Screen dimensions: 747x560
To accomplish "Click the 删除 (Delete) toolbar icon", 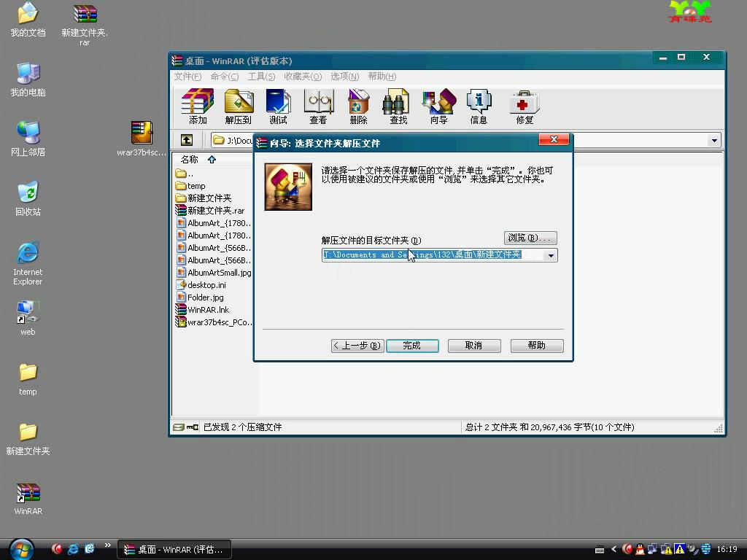I will pyautogui.click(x=358, y=106).
